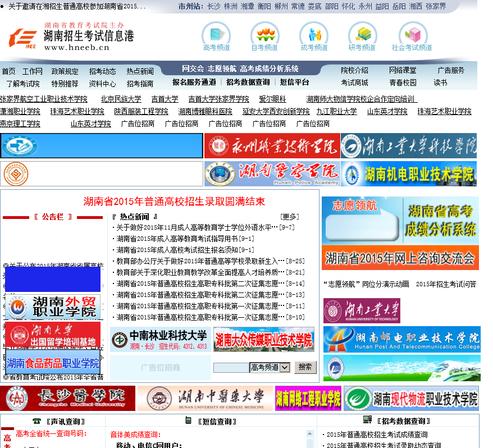The height and width of the screenshot is (448, 493).
Task: Open the 北京民族大学 link
Action: click(x=121, y=99)
